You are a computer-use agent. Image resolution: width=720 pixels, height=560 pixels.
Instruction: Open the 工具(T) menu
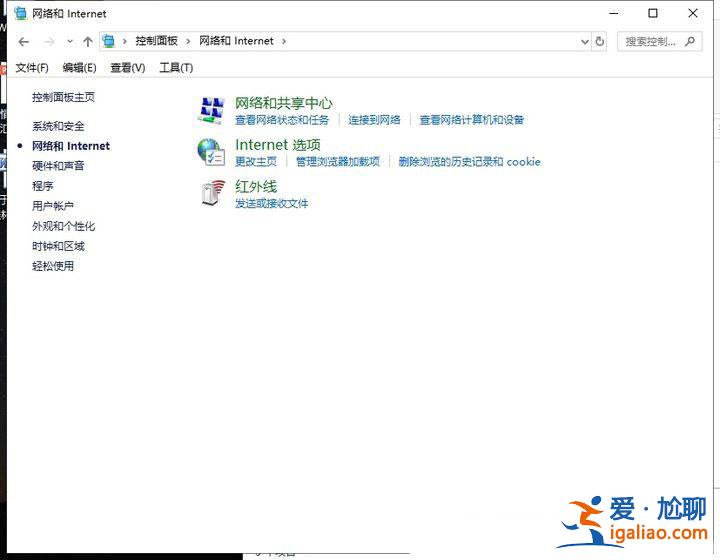coord(176,68)
